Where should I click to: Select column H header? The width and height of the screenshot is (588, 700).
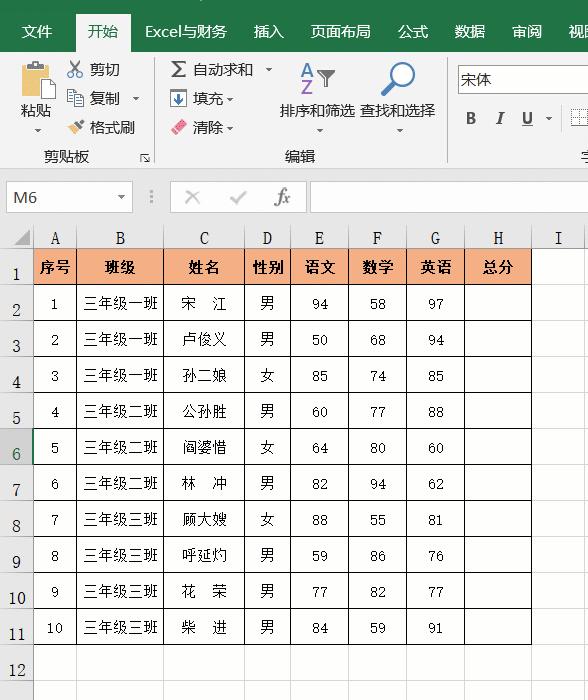click(x=498, y=238)
